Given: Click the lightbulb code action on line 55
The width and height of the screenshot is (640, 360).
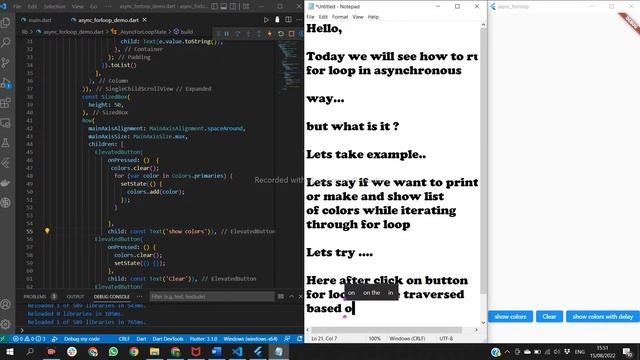Looking at the screenshot, I should point(47,231).
